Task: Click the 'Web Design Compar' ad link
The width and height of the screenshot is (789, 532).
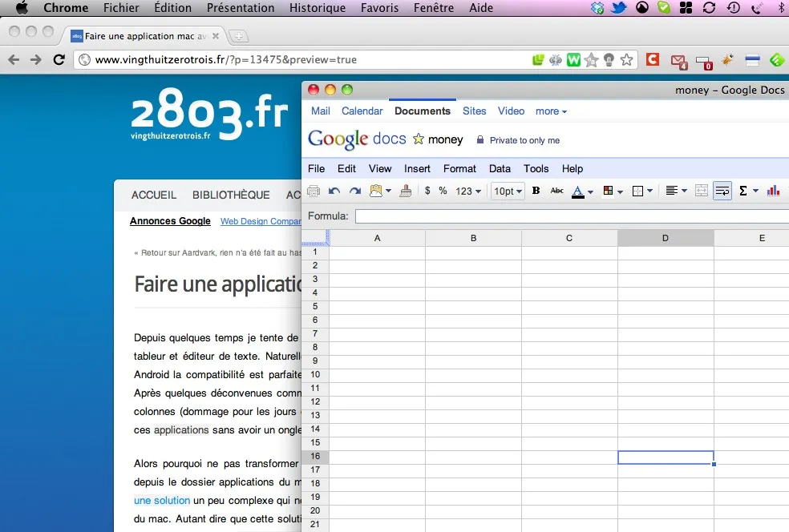Action: (x=261, y=221)
